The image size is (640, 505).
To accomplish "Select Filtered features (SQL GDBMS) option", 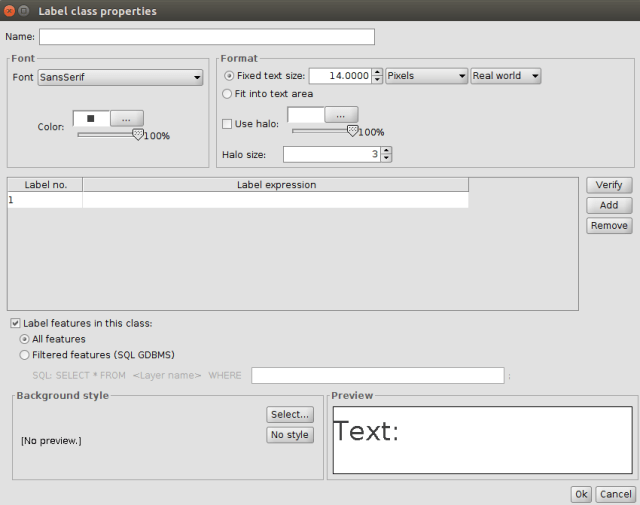I will (x=25, y=354).
